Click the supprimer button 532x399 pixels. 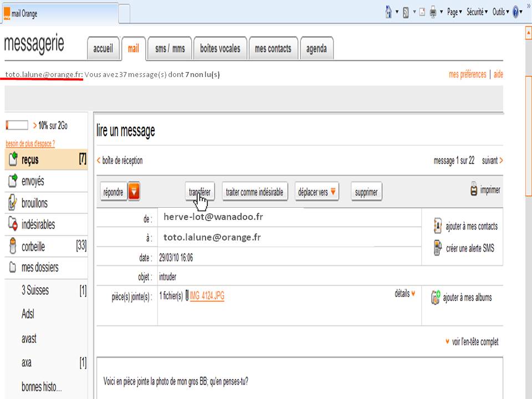tap(366, 192)
